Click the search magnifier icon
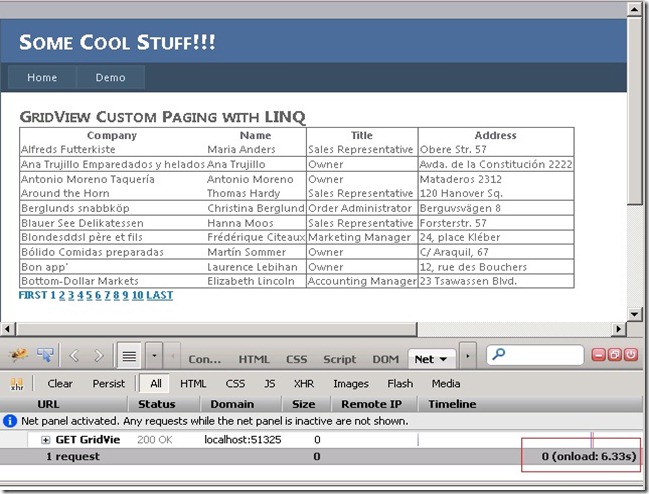The width and height of the screenshot is (649, 494). click(499, 354)
